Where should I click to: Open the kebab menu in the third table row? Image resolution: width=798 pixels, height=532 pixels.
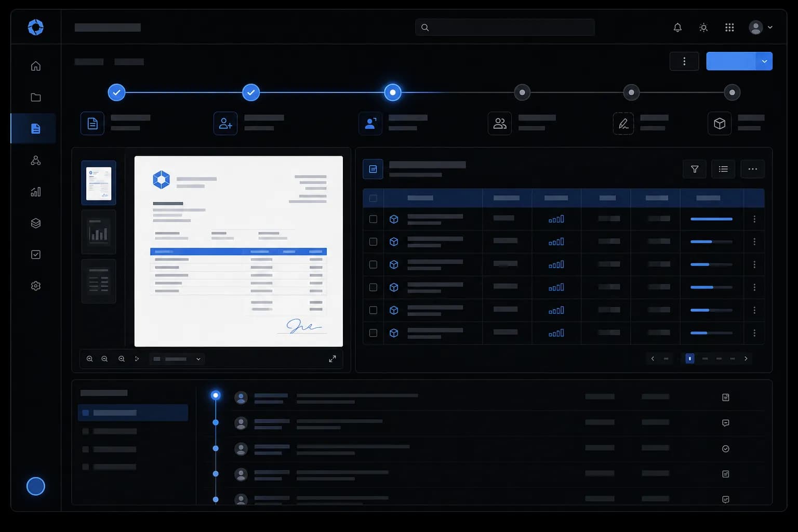[x=754, y=264]
